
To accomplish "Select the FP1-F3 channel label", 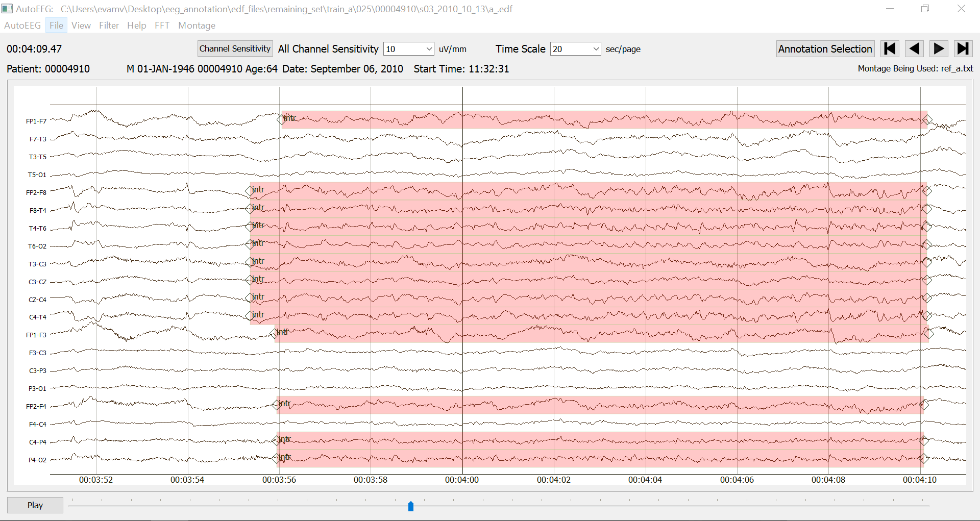I will point(36,335).
